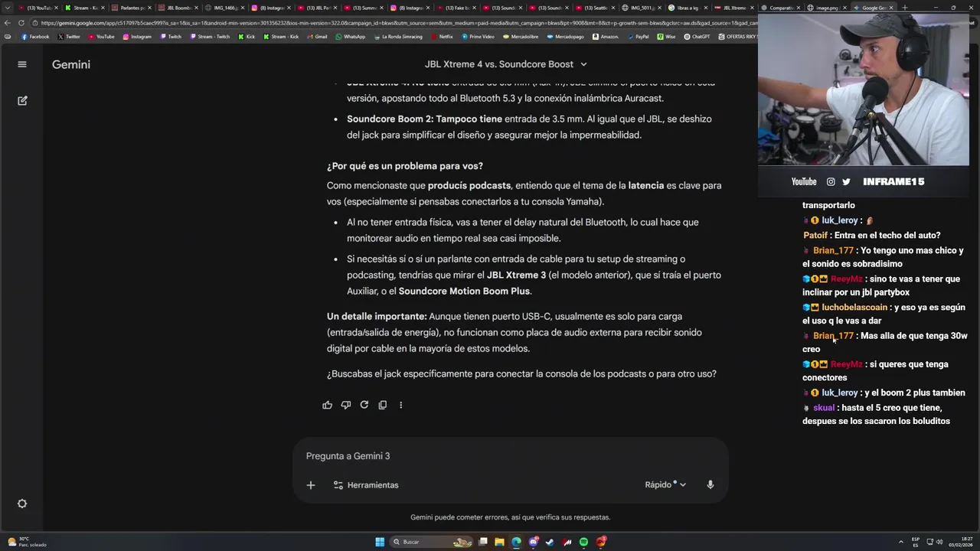Viewport: 980px width, 551px height.
Task: Open the Prime Video bookmark
Action: tap(478, 37)
